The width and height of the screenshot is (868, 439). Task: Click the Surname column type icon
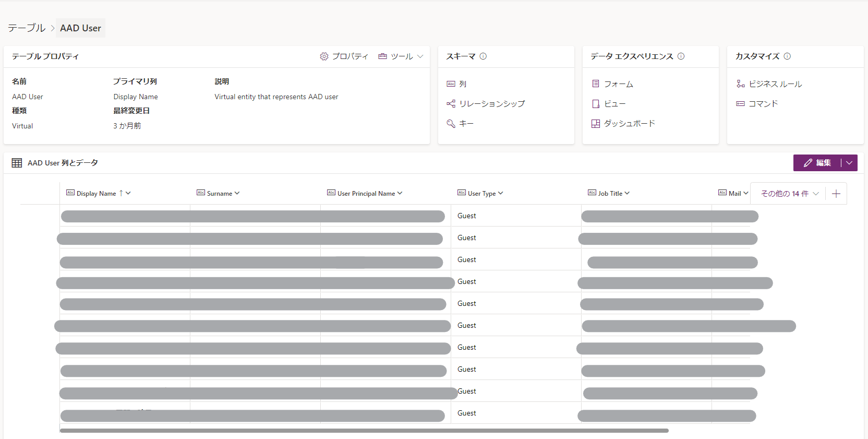pos(201,193)
